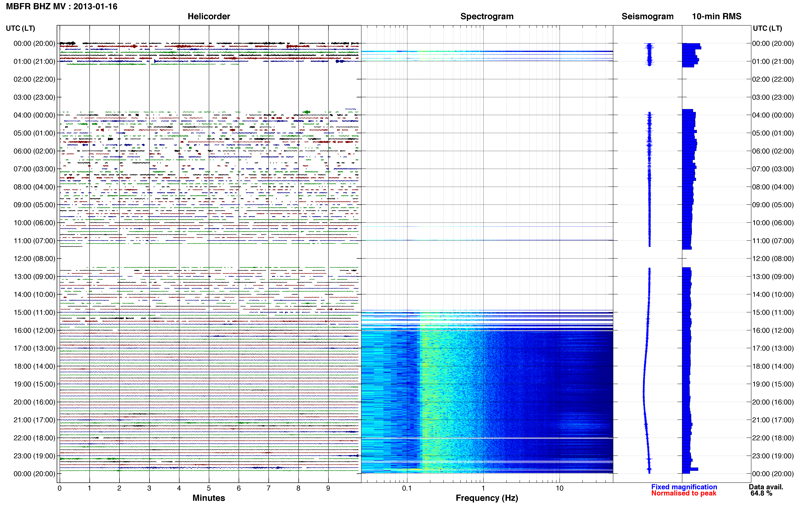Click the 3 tick on the Minutes axis
812x508 pixels.
149,488
